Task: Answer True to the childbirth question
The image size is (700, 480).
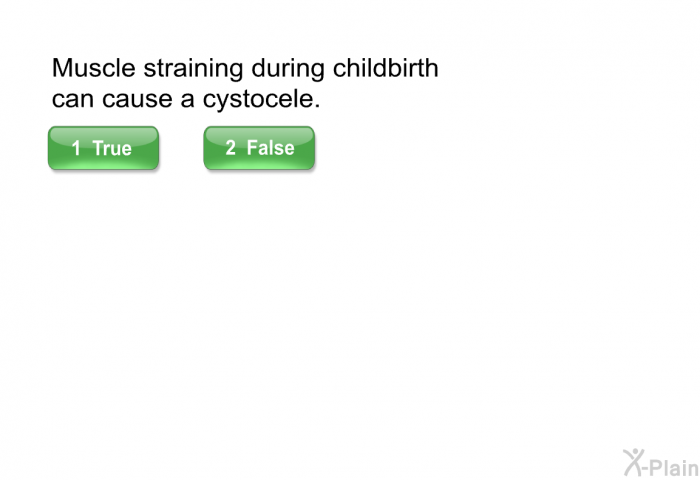Action: pyautogui.click(x=103, y=148)
